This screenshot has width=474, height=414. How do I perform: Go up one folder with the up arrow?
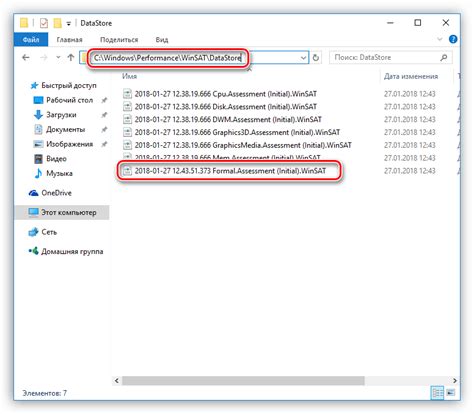71,58
